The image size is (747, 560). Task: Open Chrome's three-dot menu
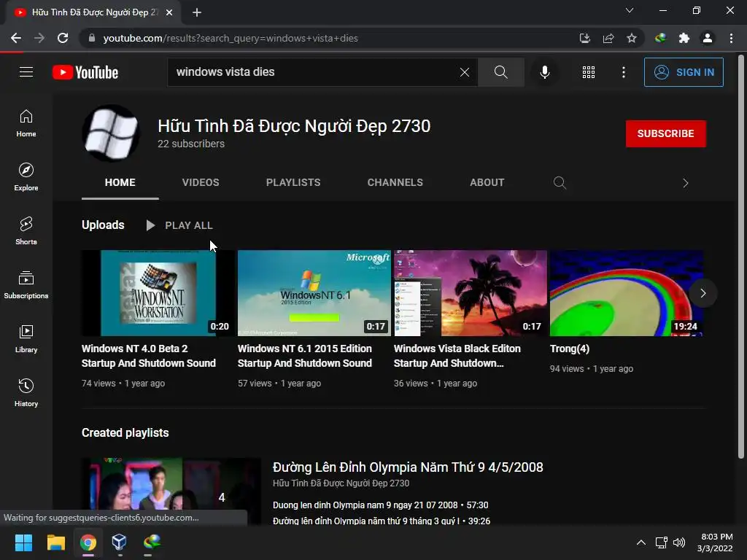click(731, 38)
